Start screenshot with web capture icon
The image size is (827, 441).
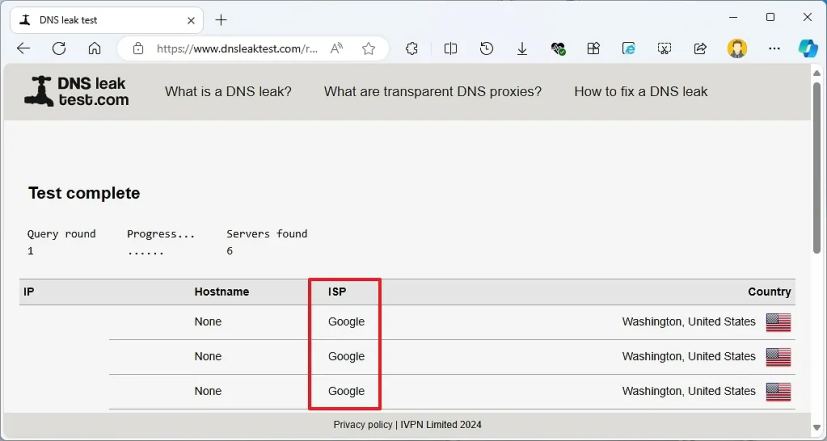click(665, 49)
